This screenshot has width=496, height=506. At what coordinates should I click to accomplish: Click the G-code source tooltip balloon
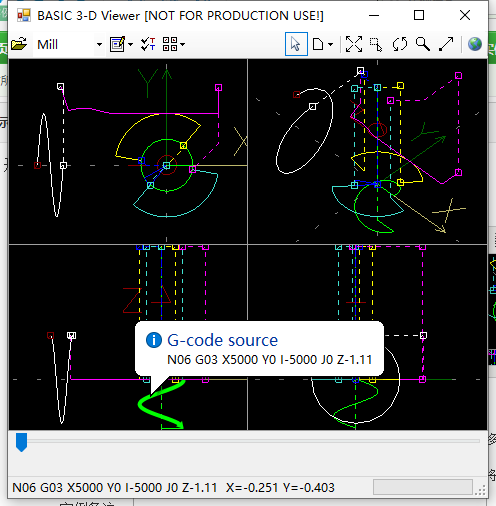[x=259, y=349]
